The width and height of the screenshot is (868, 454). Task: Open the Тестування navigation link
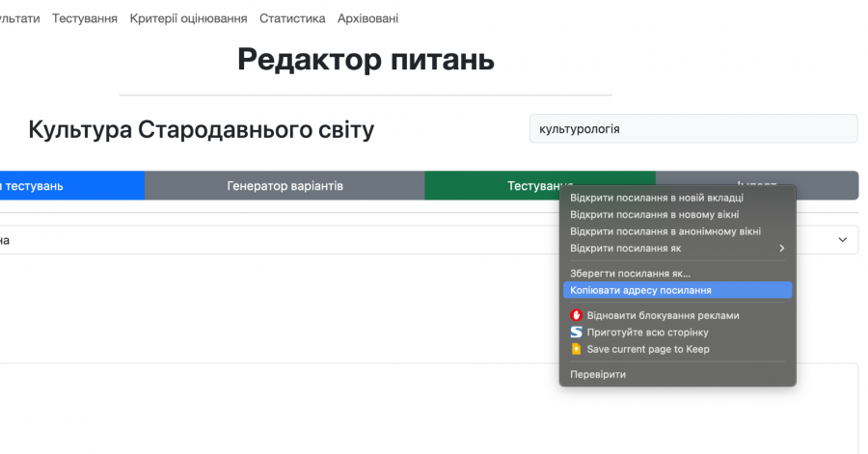click(x=85, y=19)
